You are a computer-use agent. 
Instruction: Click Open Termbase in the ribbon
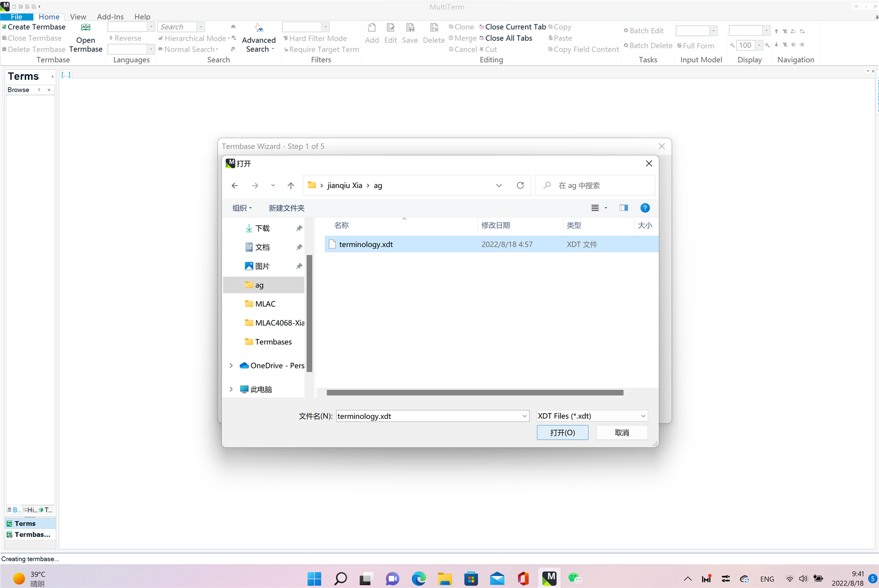[x=86, y=38]
